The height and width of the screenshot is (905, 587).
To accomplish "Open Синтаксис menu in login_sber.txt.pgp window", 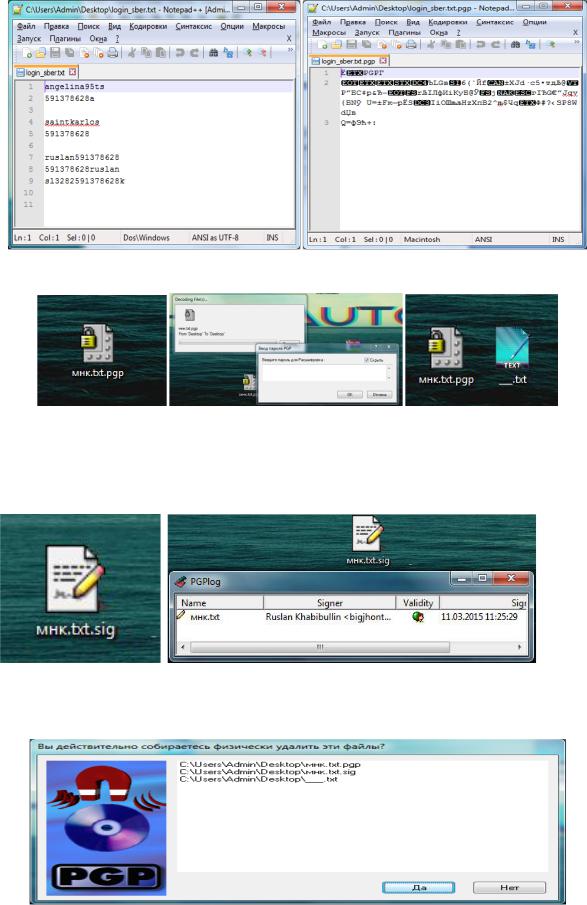I will point(495,22).
